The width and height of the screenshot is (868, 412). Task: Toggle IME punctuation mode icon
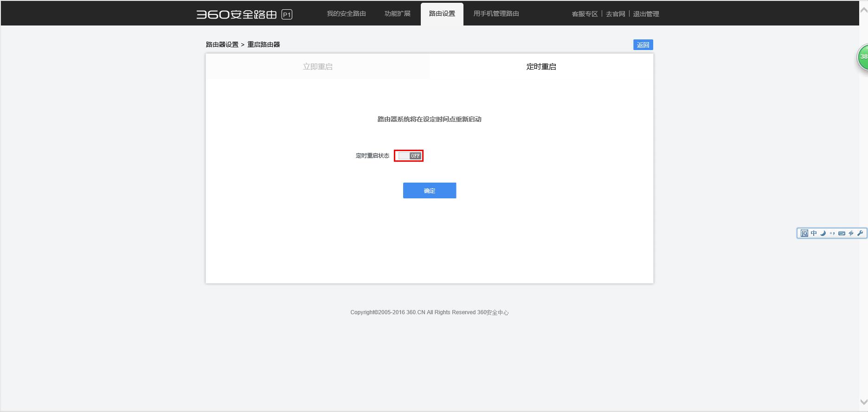click(832, 233)
